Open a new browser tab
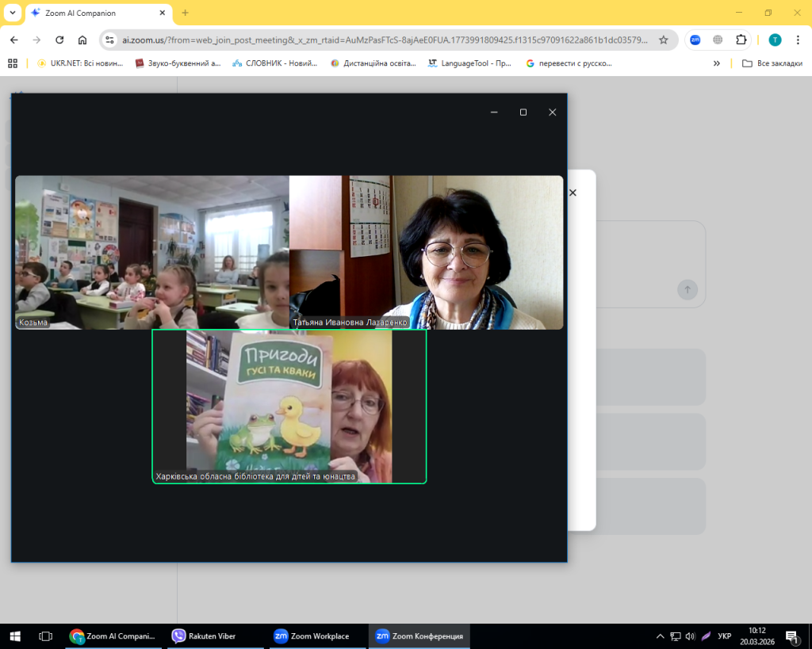Screen dimensions: 812x649 pos(186,13)
